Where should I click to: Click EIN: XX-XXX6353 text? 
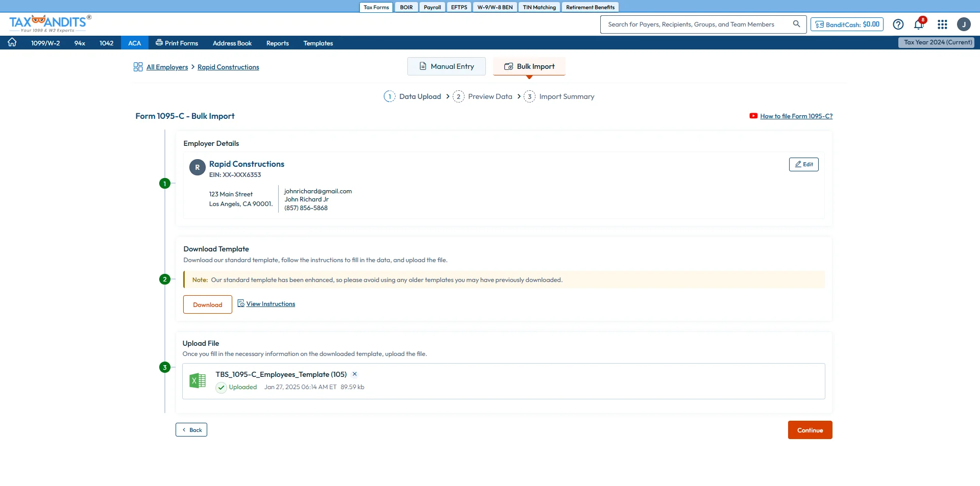click(x=235, y=175)
